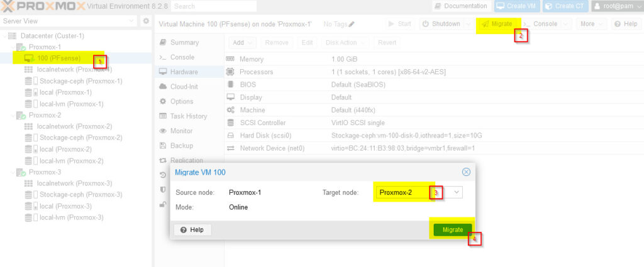
Task: Click the Documentation button
Action: pyautogui.click(x=461, y=6)
